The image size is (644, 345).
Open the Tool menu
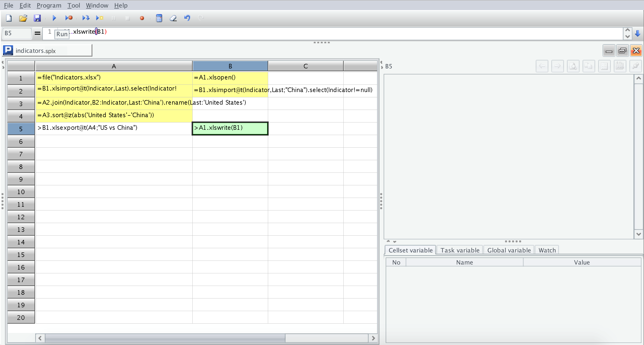pos(74,5)
